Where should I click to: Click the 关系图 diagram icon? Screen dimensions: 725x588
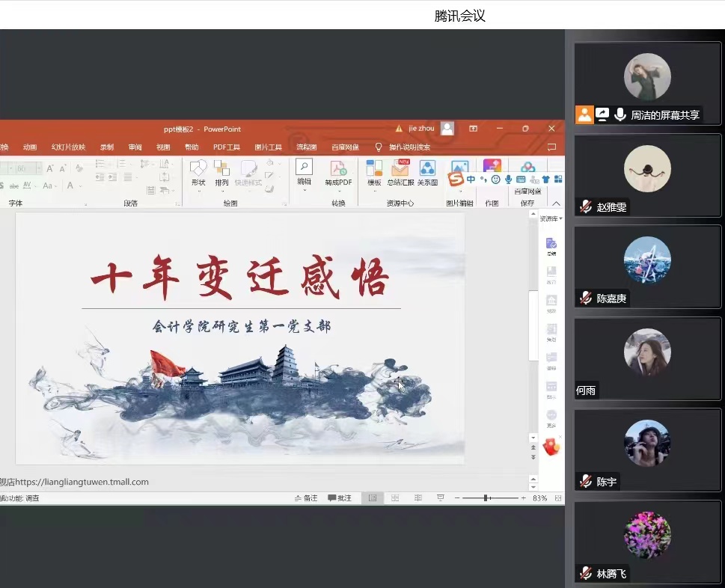(427, 172)
